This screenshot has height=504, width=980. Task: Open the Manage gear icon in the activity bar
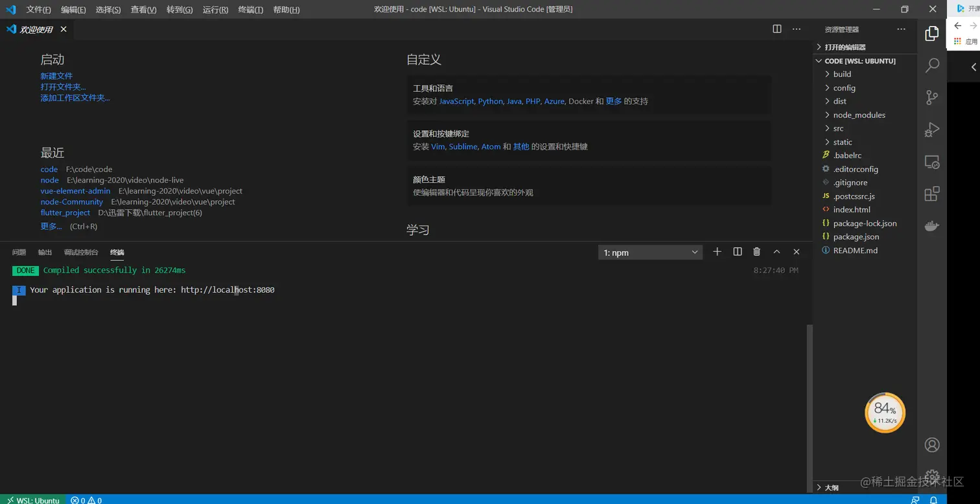932,477
